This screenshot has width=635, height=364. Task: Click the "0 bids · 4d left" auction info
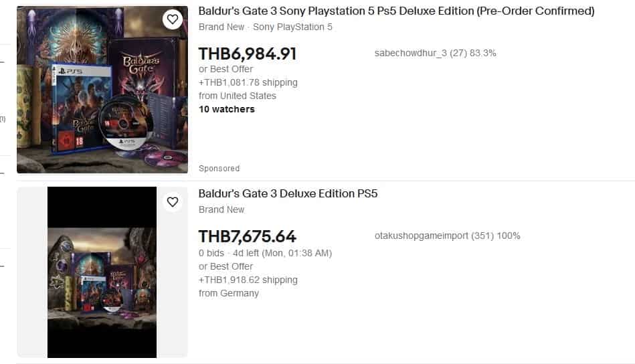[x=265, y=253]
